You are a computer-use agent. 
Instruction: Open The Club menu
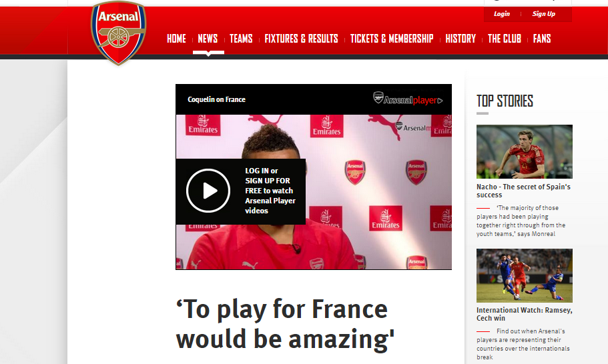tap(505, 39)
